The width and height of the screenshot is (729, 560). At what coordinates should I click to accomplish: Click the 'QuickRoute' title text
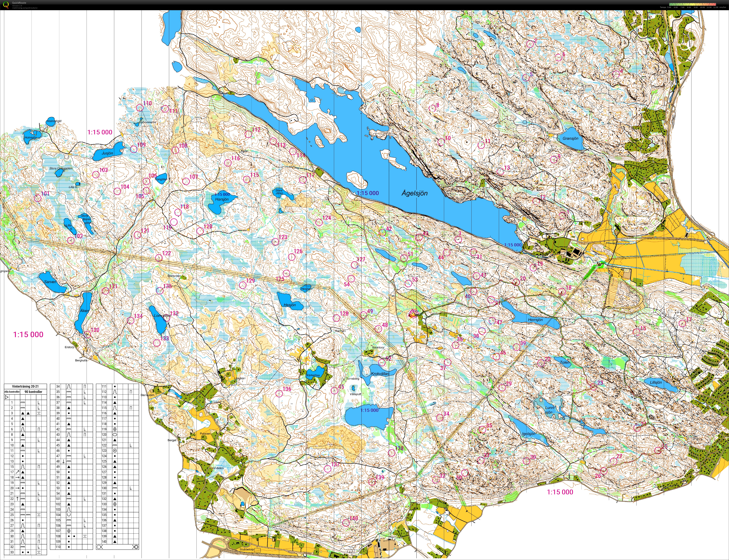point(19,3)
